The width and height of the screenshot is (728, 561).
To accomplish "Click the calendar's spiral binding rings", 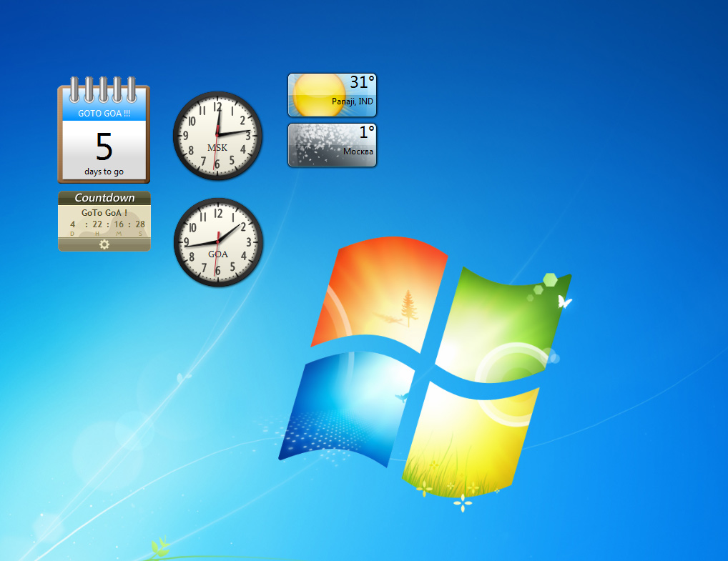I will pos(104,89).
